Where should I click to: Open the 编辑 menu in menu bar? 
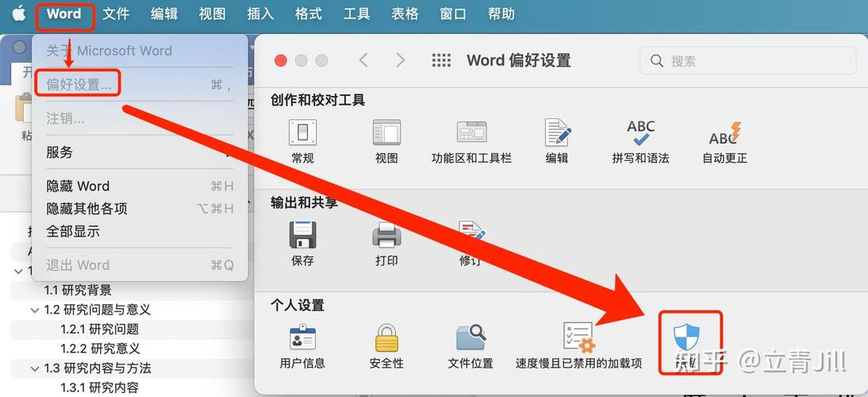pyautogui.click(x=164, y=14)
